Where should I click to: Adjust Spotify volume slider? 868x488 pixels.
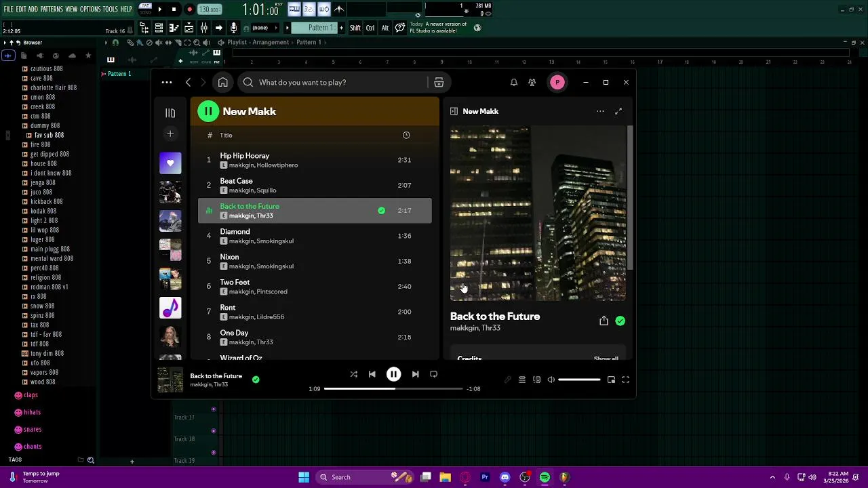[x=579, y=380]
